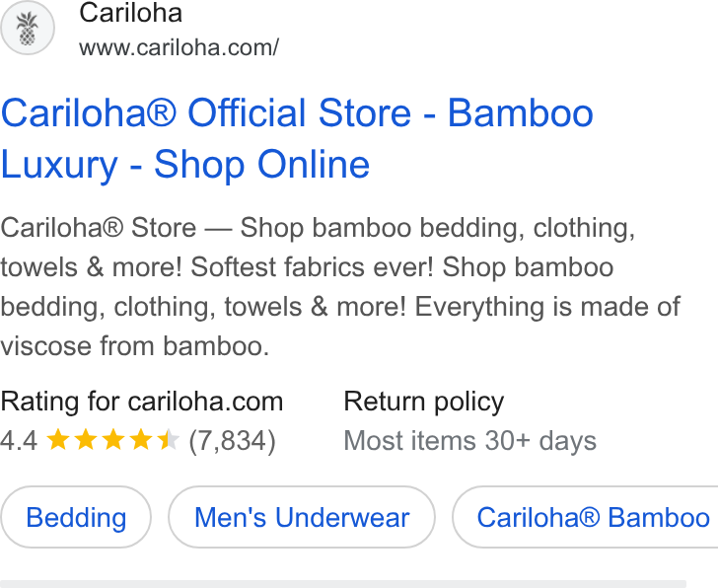This screenshot has height=588, width=718.
Task: Click the Cariloha site name above URL
Action: pyautogui.click(x=131, y=13)
